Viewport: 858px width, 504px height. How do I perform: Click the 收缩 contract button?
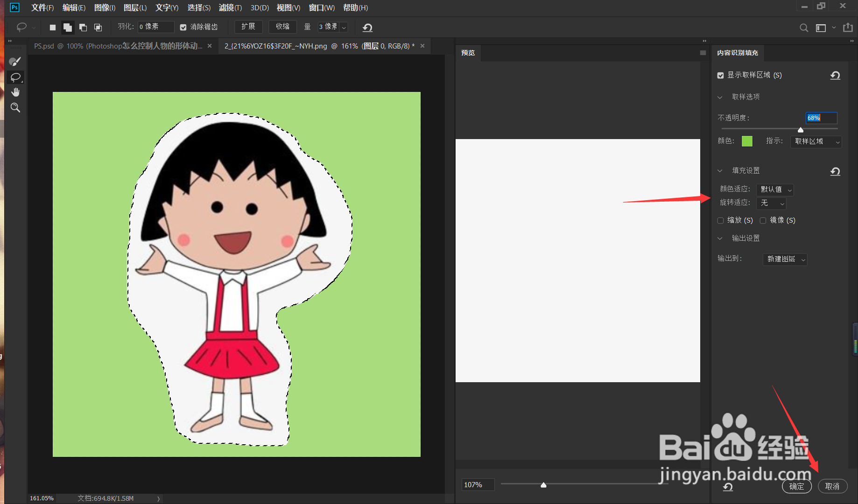[282, 27]
